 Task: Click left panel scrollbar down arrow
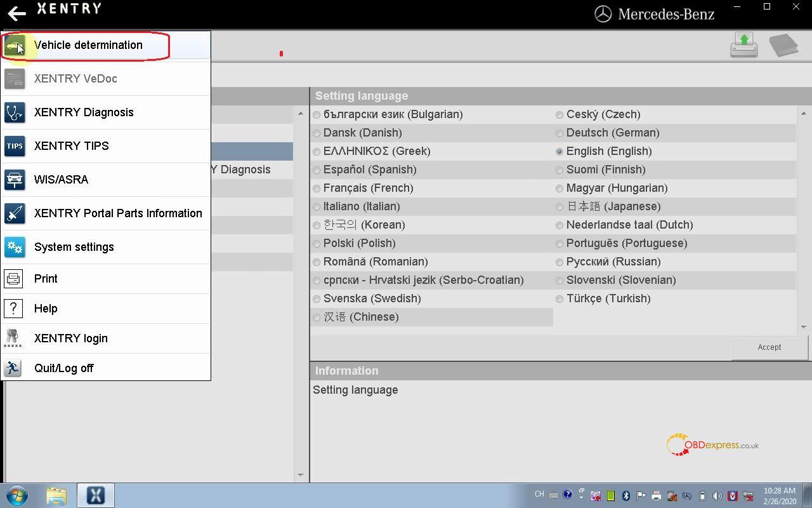(x=300, y=475)
